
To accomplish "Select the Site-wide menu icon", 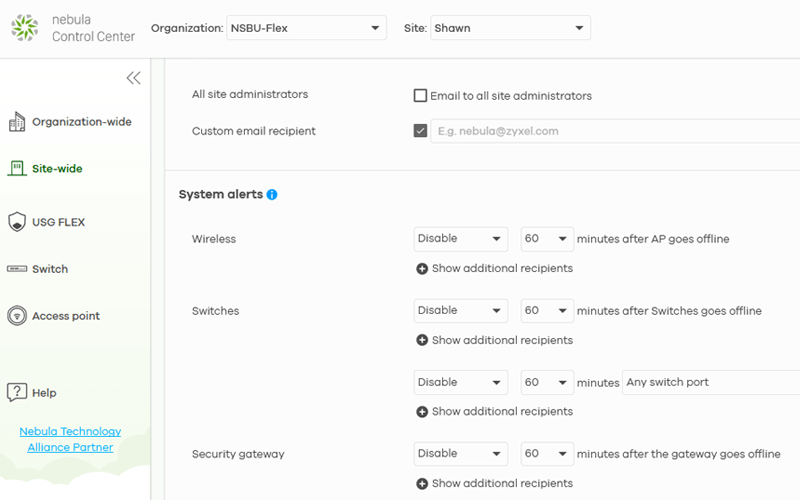I will tap(17, 168).
